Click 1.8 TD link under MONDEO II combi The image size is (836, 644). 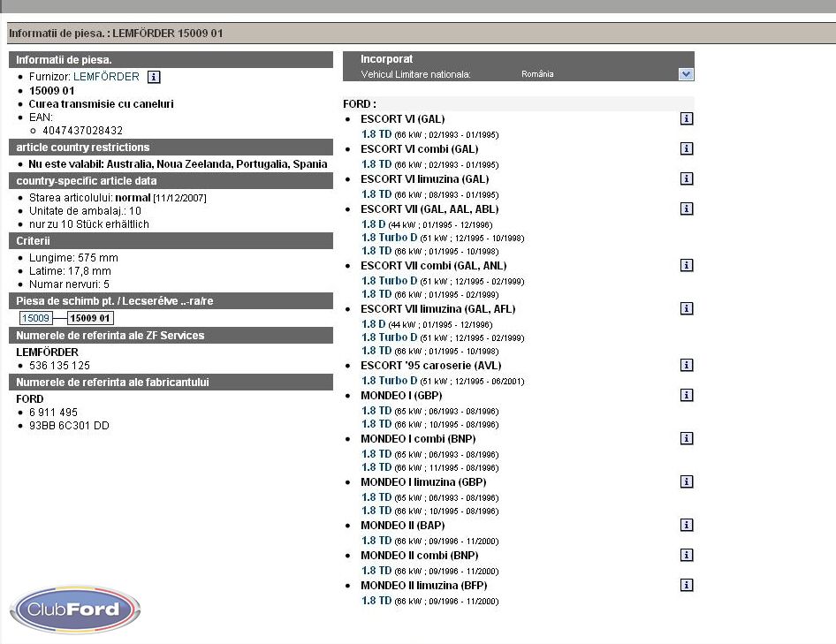[376, 571]
